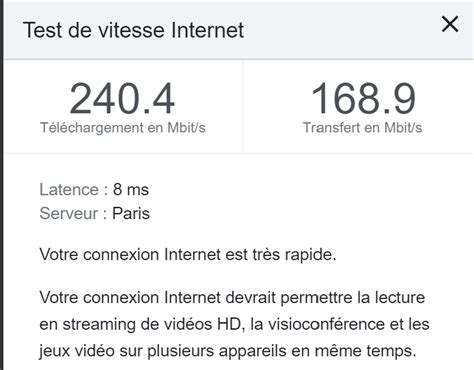Click the line mentioning 'jeux vidéo sur plusieurs appareils'
474x370 pixels.
228,351
